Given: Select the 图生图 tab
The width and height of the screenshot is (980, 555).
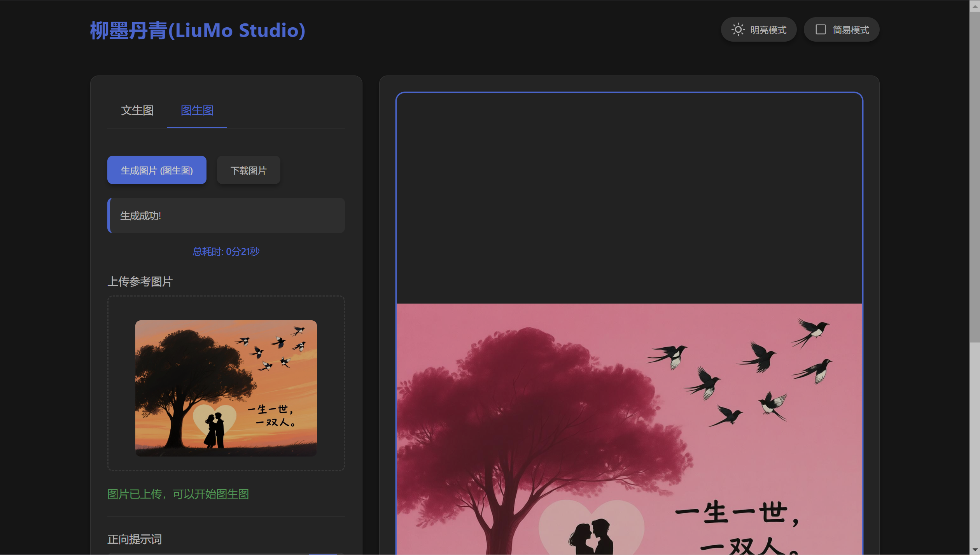Looking at the screenshot, I should click(197, 111).
